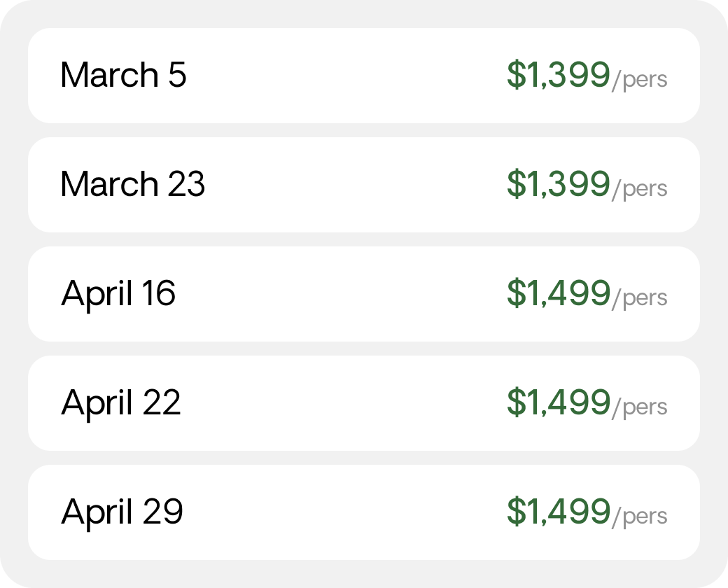Screen dimensions: 728x588
Task: Click the /pers label on April 29 row
Action: tap(640, 517)
